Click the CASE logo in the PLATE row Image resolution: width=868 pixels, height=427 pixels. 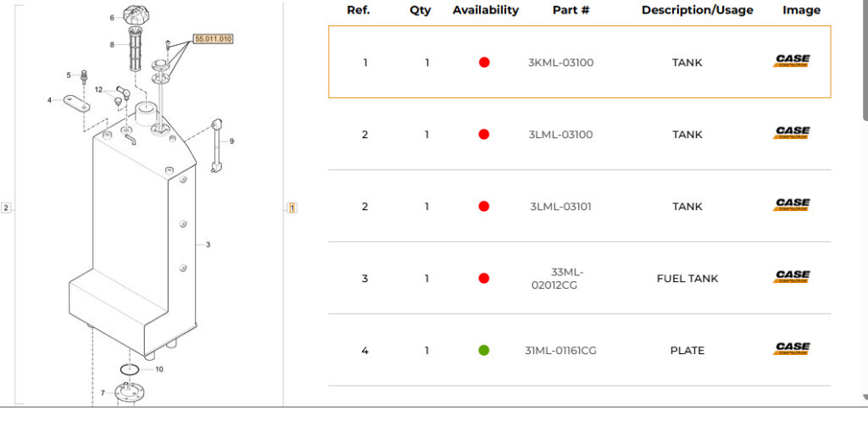[793, 348]
